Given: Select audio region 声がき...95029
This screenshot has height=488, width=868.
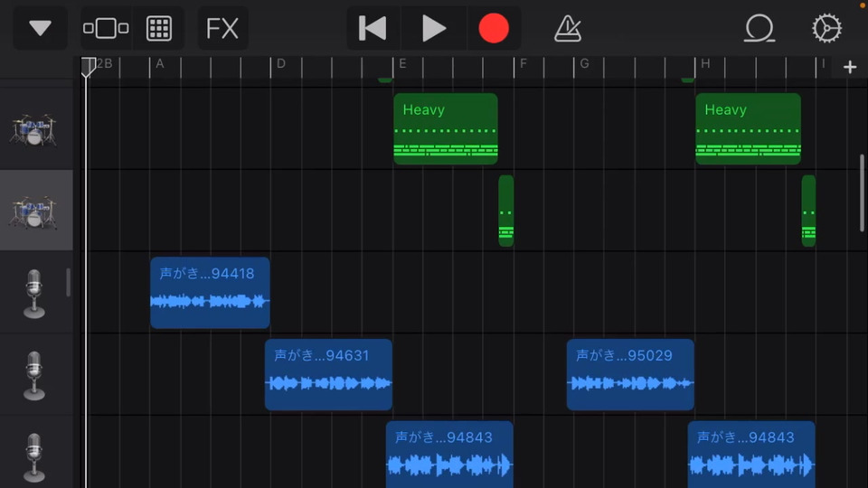Looking at the screenshot, I should [x=630, y=374].
